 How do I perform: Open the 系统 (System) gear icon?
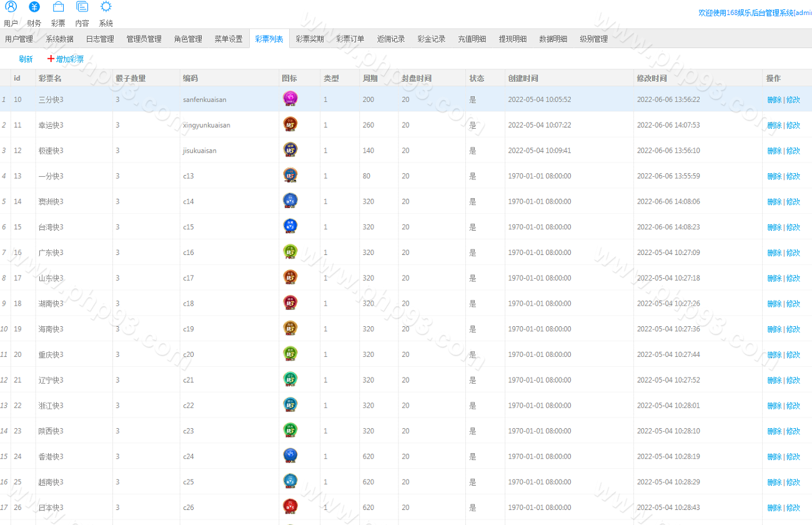click(x=106, y=7)
